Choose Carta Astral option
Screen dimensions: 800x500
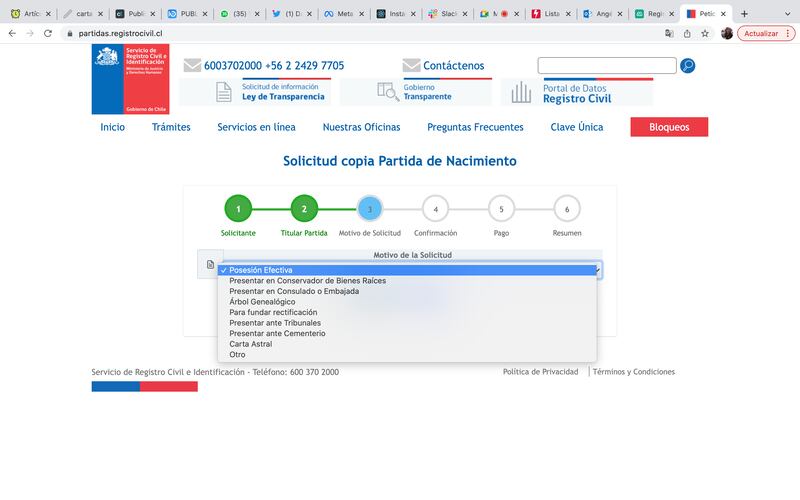pyautogui.click(x=407, y=344)
